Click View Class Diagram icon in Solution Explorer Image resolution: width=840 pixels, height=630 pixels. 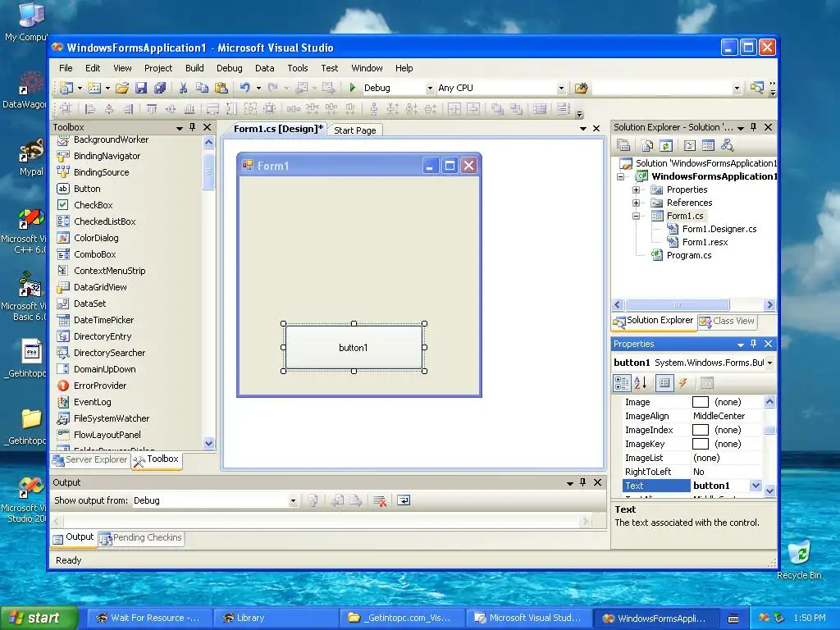727,145
